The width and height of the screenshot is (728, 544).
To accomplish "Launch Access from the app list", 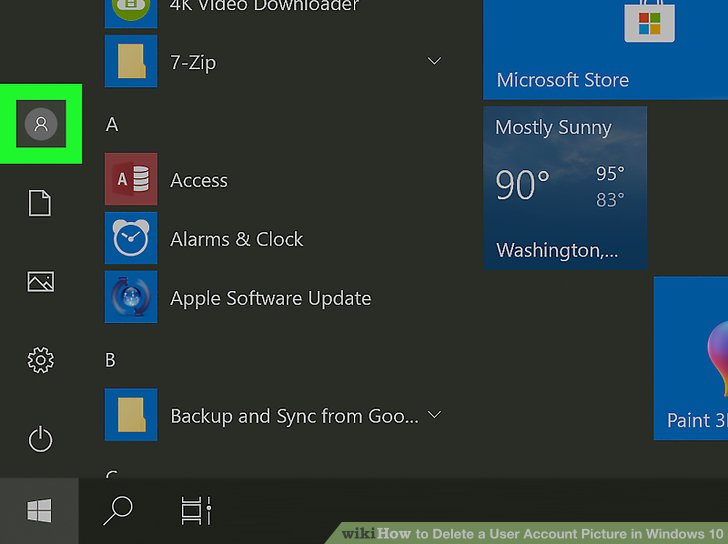I will [199, 181].
